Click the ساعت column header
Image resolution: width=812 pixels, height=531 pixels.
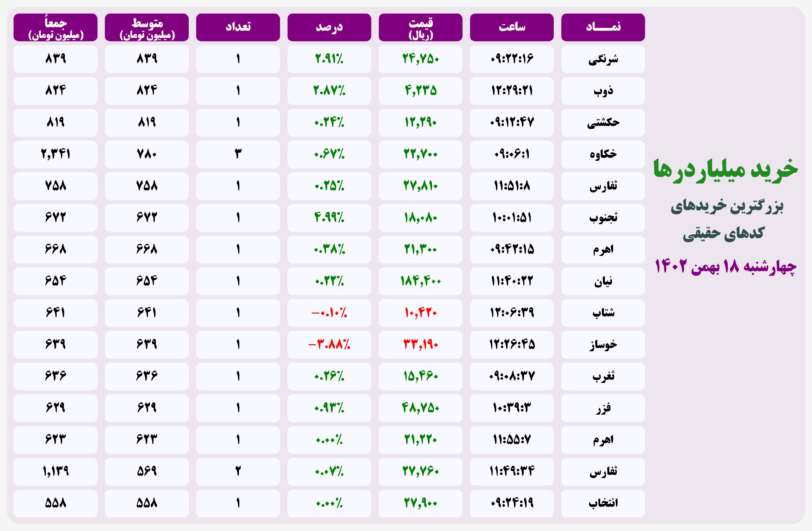511,27
